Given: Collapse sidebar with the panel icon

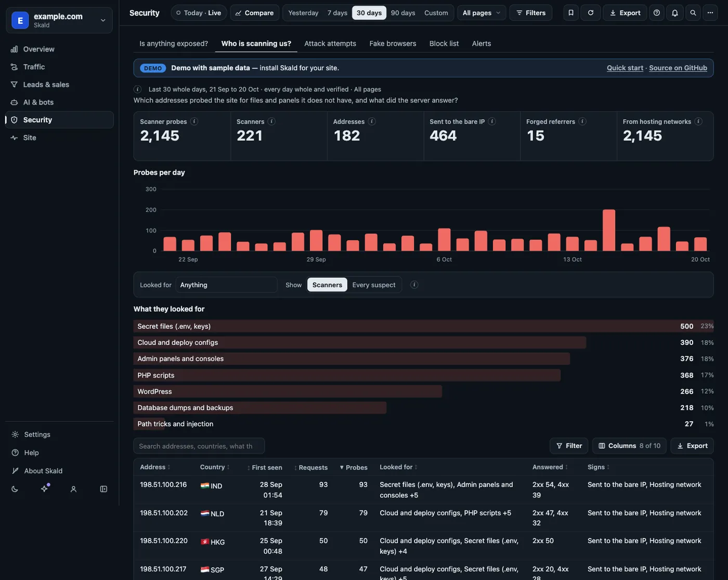Looking at the screenshot, I should click(103, 489).
